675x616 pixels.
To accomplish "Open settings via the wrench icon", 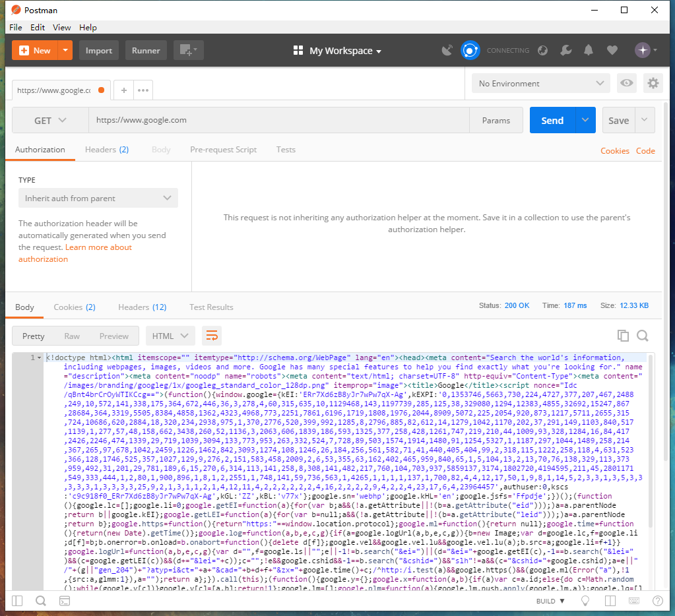I will (566, 50).
